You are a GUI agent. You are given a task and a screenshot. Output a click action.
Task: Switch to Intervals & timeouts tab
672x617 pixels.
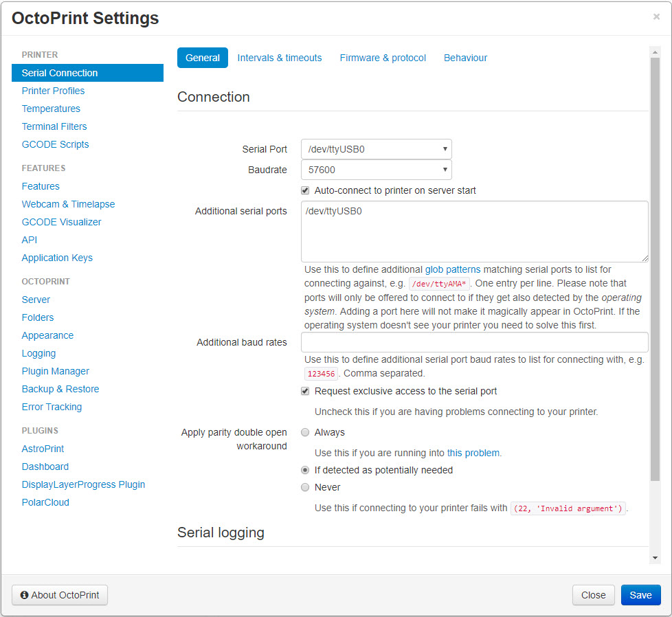(x=280, y=58)
